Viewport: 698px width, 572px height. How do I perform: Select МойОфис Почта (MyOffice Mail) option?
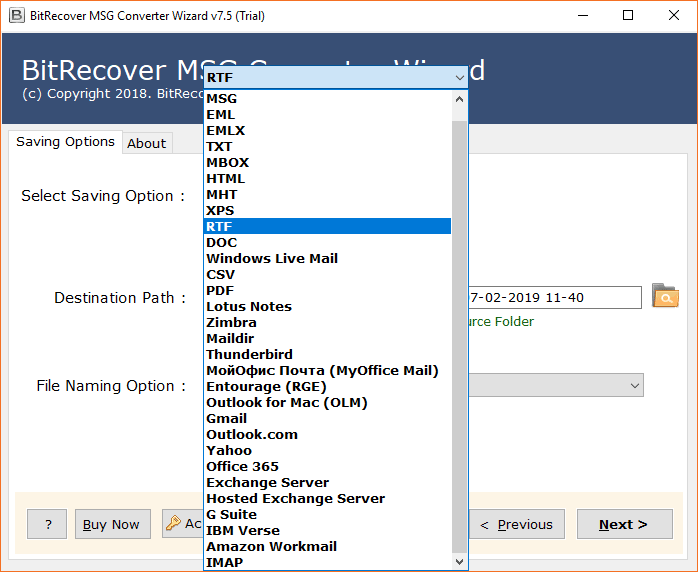(327, 371)
